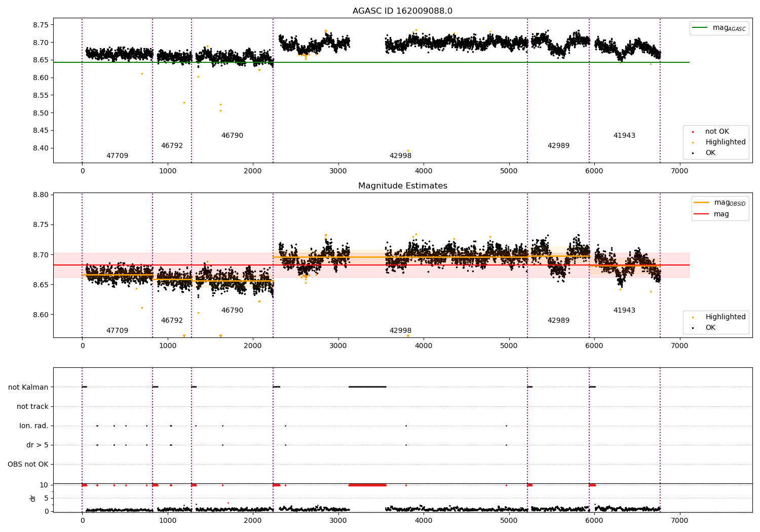Click obsid label 46790 in the Magnitude Estimates plot

(232, 310)
